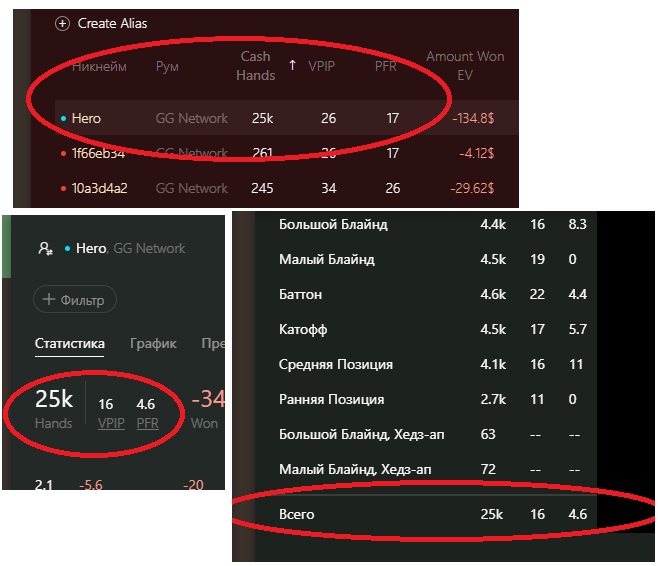Select the Ранняя Позиция row

[426, 399]
